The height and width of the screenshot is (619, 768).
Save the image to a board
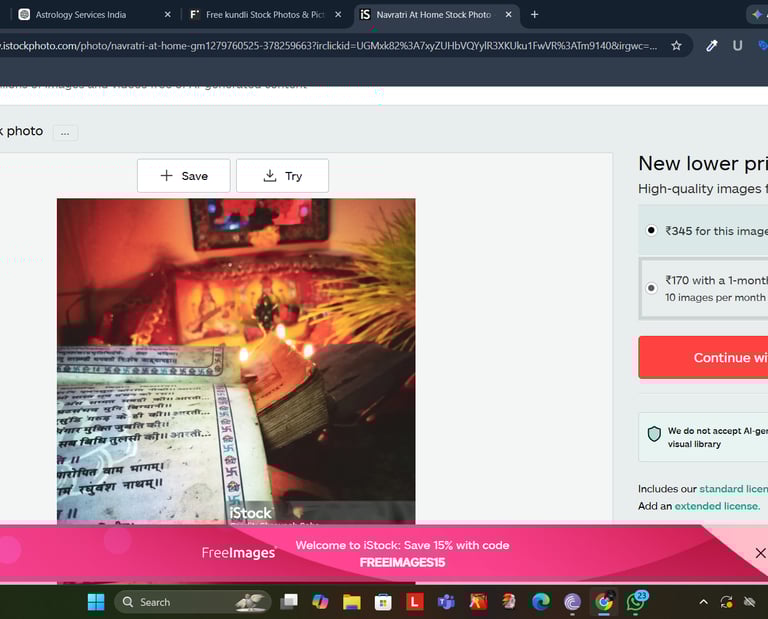[x=184, y=176]
